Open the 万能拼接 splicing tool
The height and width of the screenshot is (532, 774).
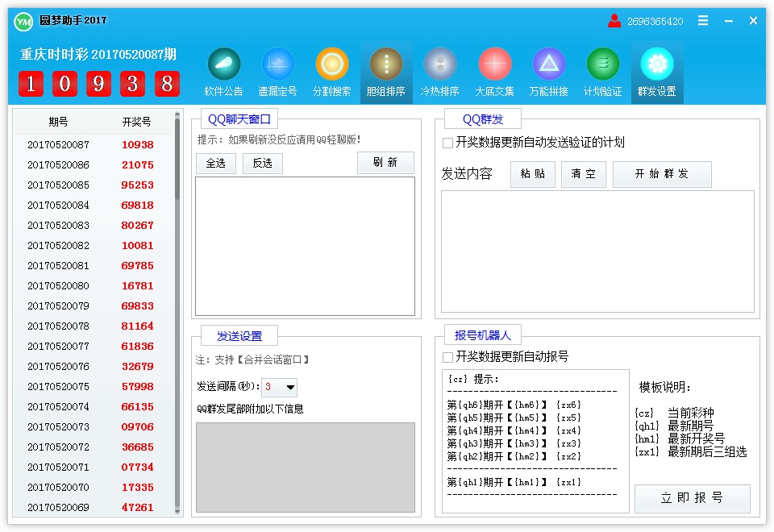[547, 71]
